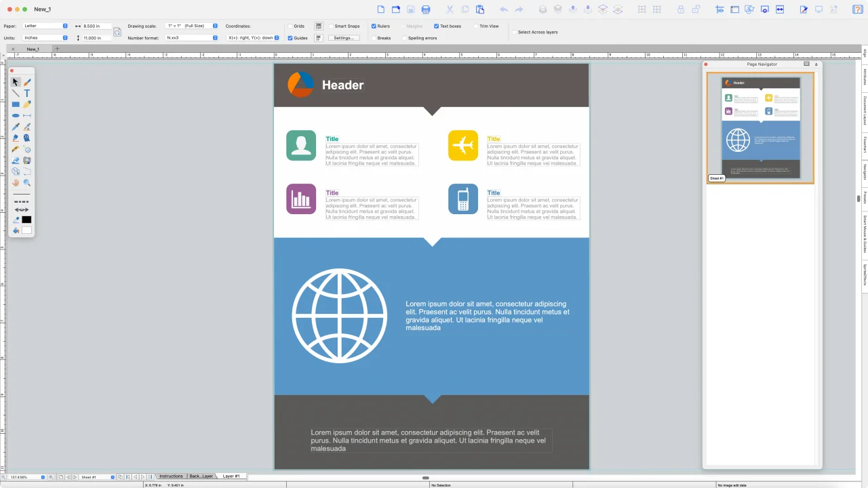Screen dimensions: 868x488
Task: Switch to the Instructions layer tab
Action: [x=171, y=476]
